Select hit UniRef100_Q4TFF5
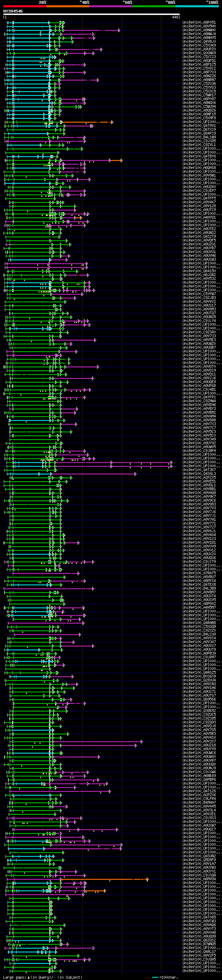Image resolution: width=222 pixels, height=980 pixels. 199,198
